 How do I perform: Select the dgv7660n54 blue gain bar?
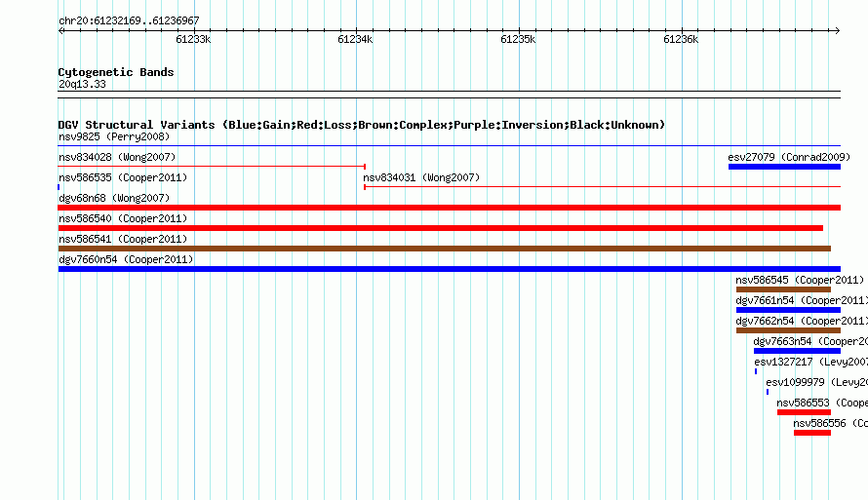click(x=449, y=269)
